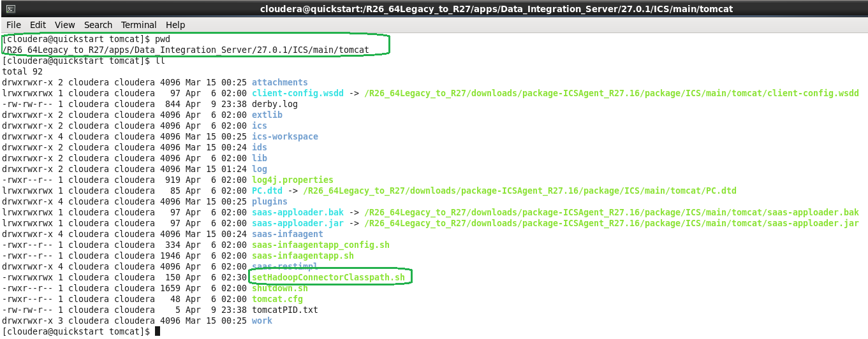This screenshot has height=339, width=868.
Task: Click the log directory name
Action: tap(260, 169)
